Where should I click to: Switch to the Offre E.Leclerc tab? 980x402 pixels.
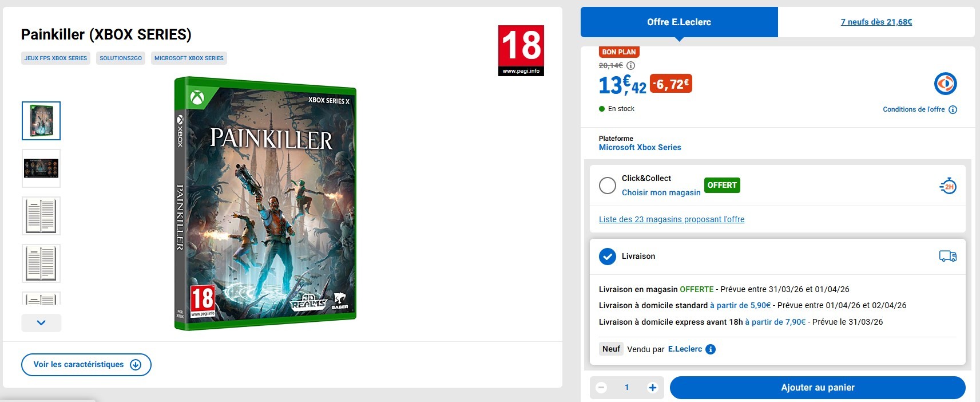[679, 22]
